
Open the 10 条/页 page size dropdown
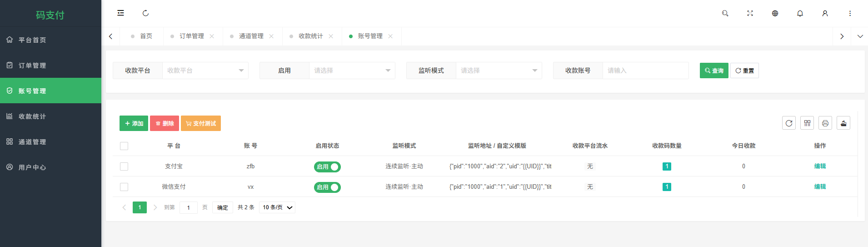tap(277, 207)
